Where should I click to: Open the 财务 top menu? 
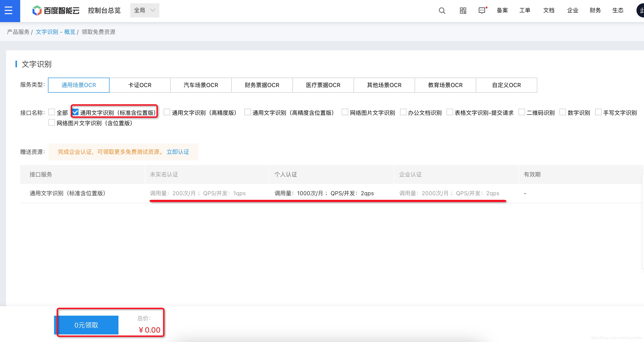(595, 11)
